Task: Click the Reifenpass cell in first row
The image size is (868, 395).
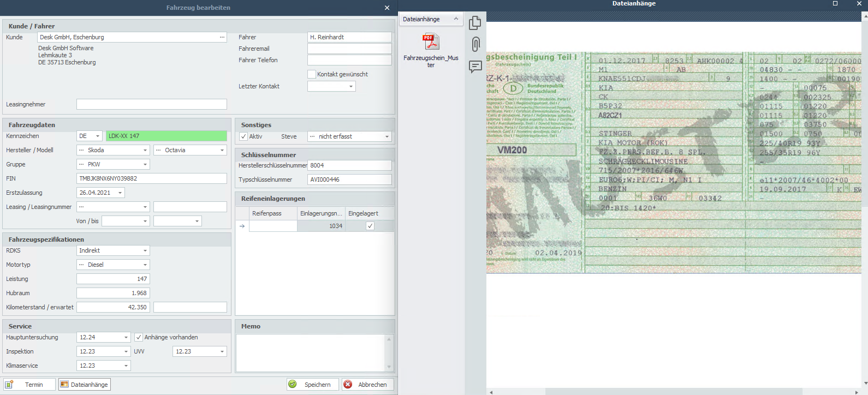Action: point(273,226)
